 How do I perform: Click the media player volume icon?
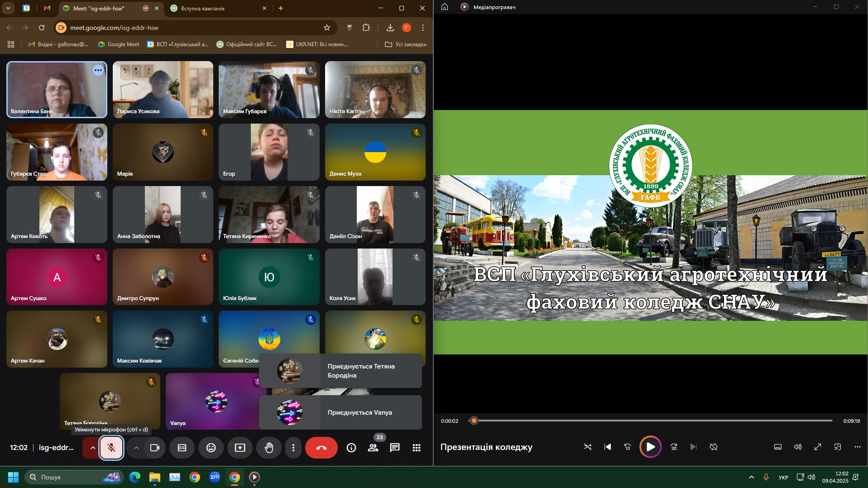[x=798, y=447]
